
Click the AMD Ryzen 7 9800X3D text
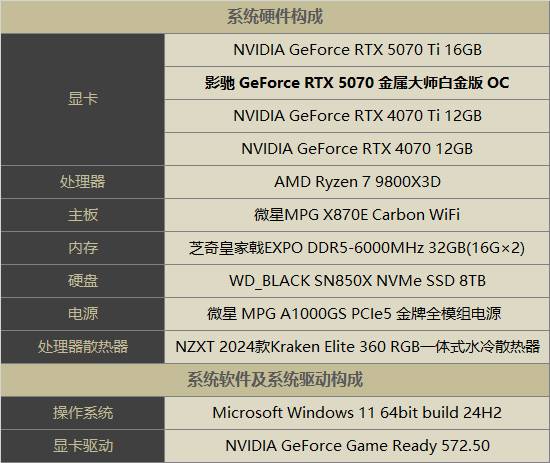(357, 182)
